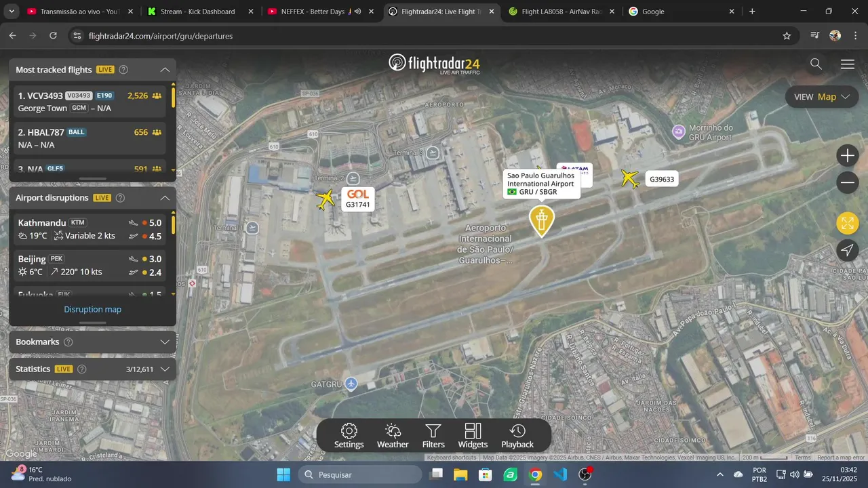Open Chrome profile avatar
The image size is (868, 488).
(835, 36)
